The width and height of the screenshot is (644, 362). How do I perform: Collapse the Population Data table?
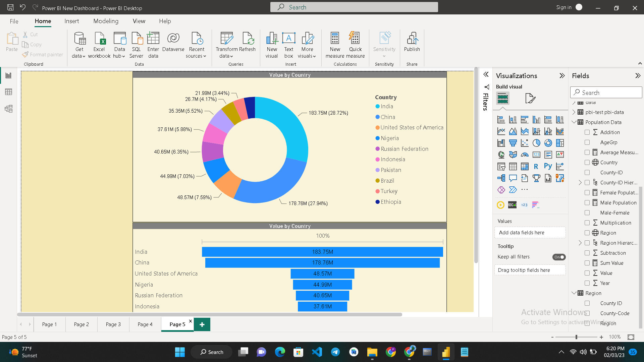(574, 122)
